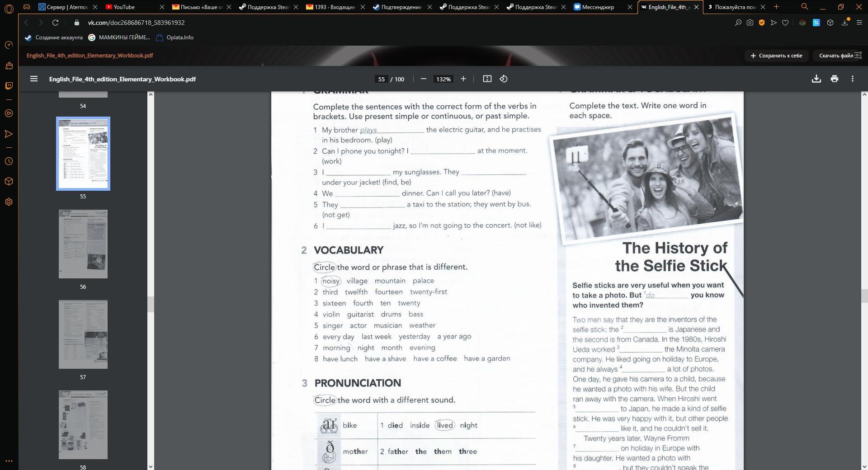Reload the current browser page
Viewport: 868px width, 470px height.
[x=55, y=23]
